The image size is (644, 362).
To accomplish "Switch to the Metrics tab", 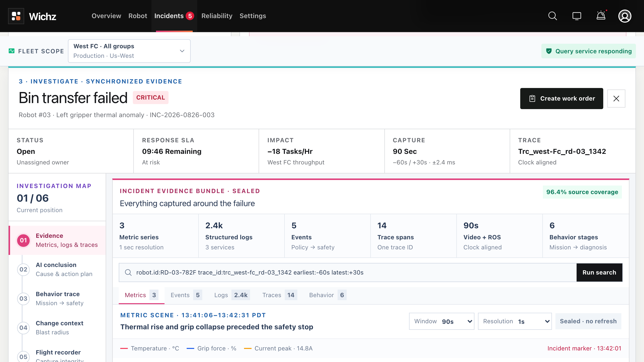I will (x=142, y=295).
